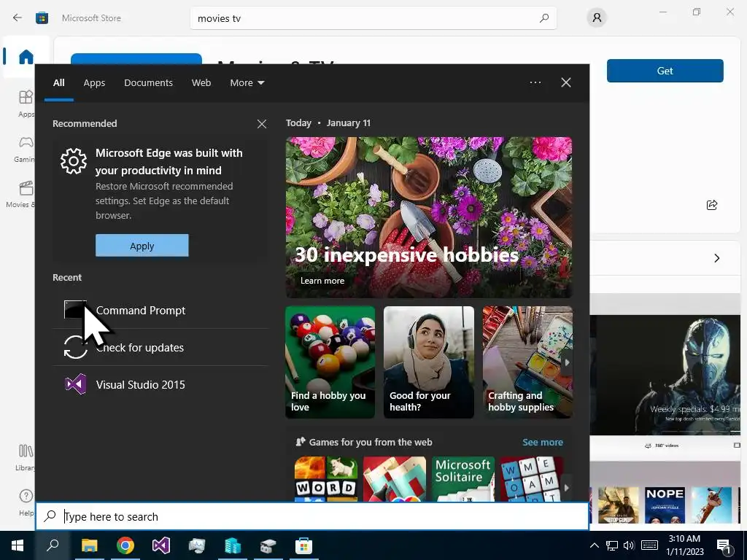Open See more games link
747x560 pixels.
542,442
